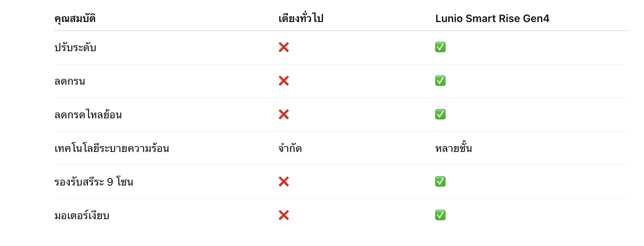The width and height of the screenshot is (644, 246).
Task: Select the Lunio Smart Rise Gen4 header
Action: [492, 19]
